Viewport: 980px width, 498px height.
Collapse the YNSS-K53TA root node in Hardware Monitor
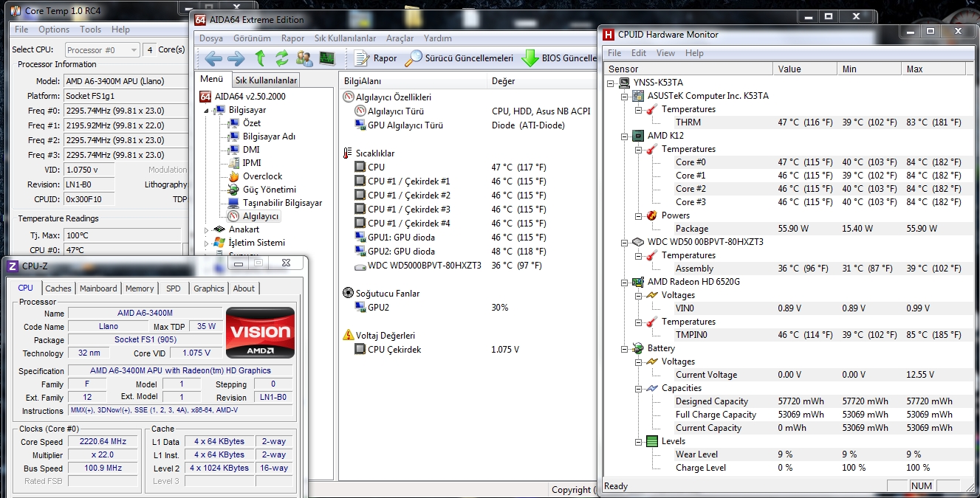(611, 83)
